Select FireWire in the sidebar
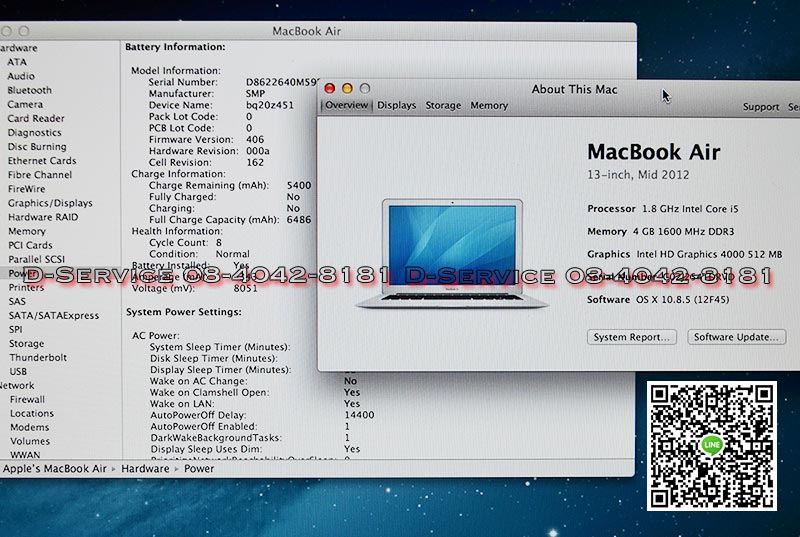 point(27,189)
